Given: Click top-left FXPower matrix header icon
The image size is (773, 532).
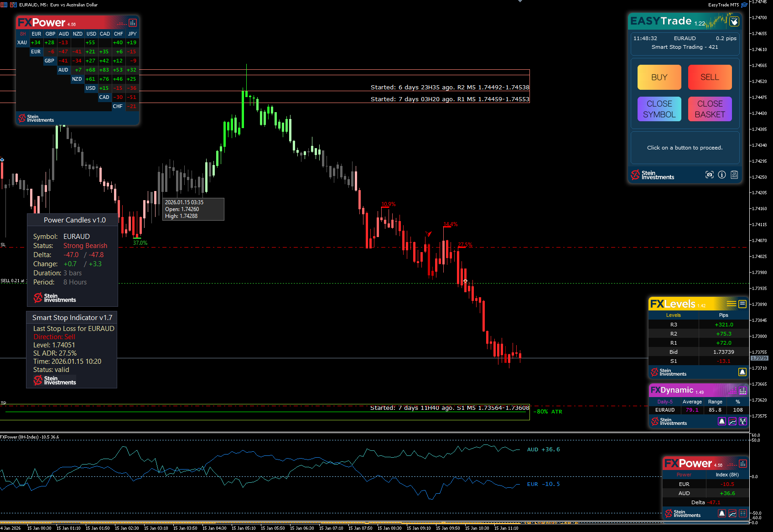Looking at the screenshot, I should (x=133, y=23).
